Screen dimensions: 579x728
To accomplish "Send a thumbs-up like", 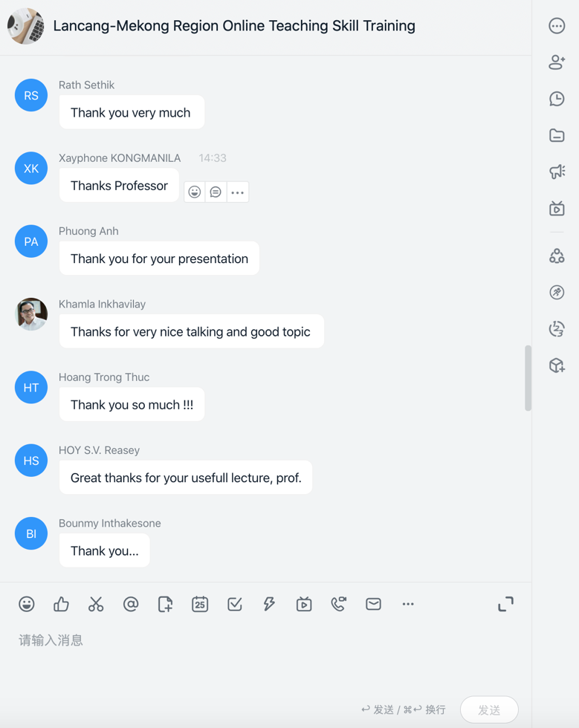I will [61, 604].
